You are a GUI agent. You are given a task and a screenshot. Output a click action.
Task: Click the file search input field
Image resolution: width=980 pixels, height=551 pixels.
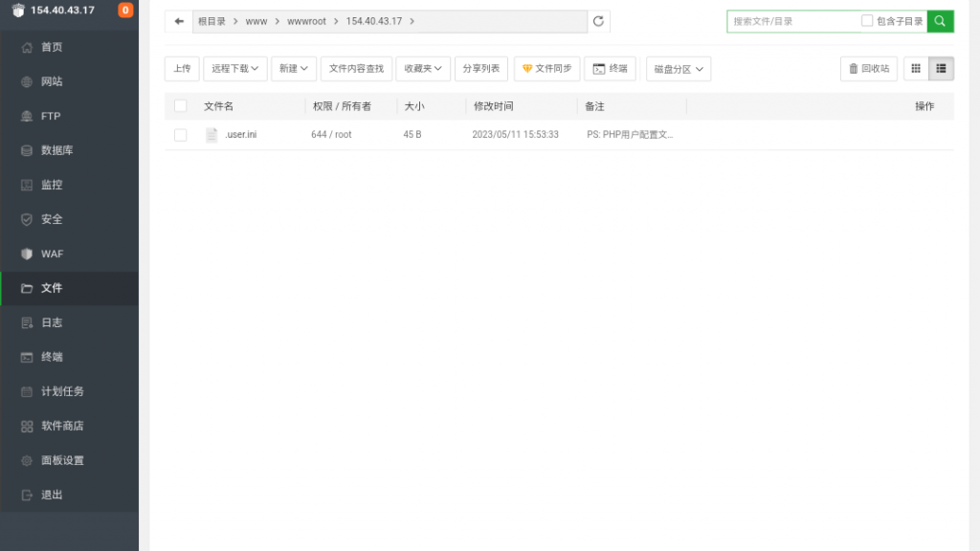pyautogui.click(x=792, y=21)
